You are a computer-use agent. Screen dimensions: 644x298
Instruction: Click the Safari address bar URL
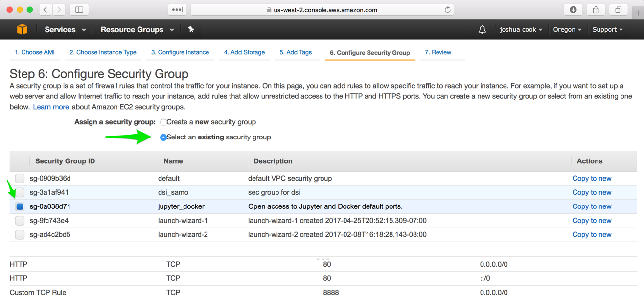(x=325, y=10)
